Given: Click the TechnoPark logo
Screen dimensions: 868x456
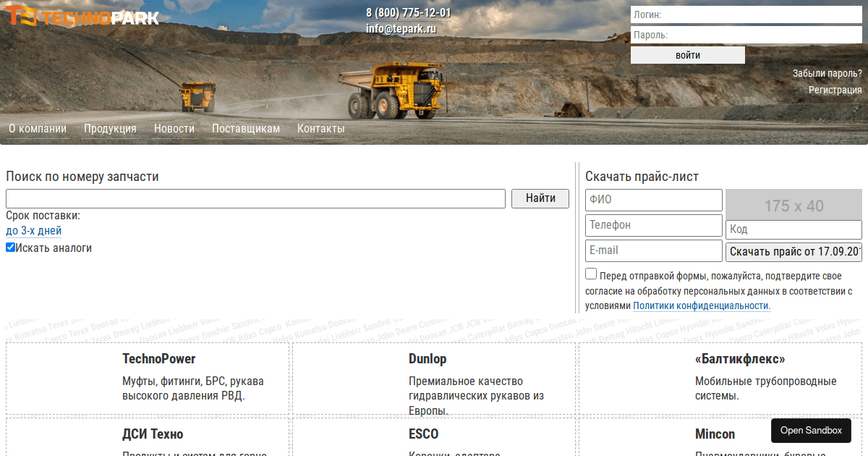Looking at the screenshot, I should tap(82, 15).
